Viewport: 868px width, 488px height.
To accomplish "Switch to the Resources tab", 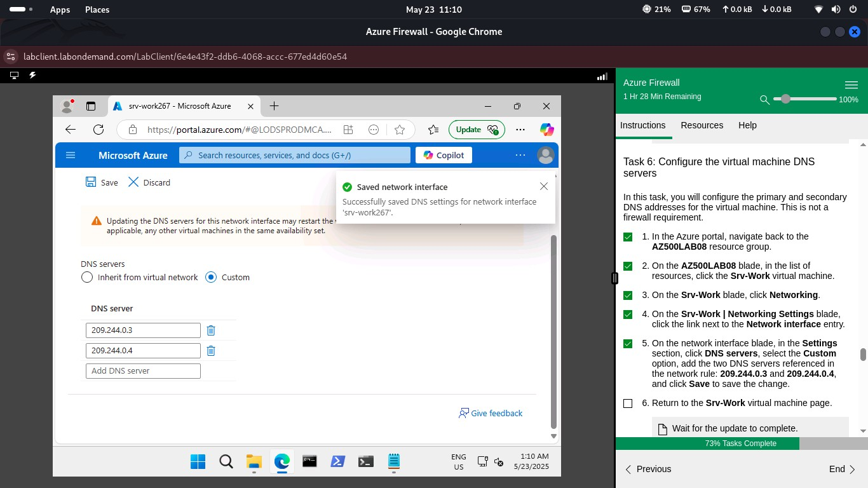I will [x=702, y=125].
